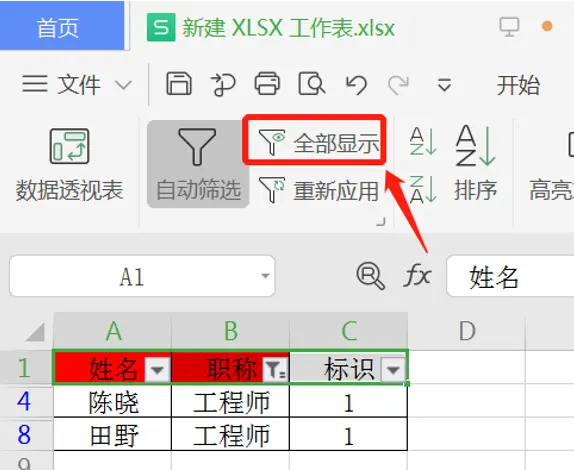Select column B header

(230, 331)
